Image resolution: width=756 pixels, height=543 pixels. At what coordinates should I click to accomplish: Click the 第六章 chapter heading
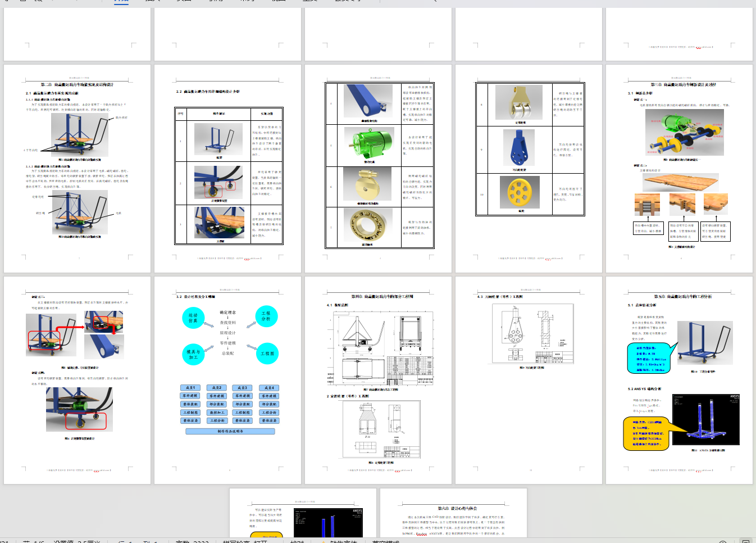(457, 508)
